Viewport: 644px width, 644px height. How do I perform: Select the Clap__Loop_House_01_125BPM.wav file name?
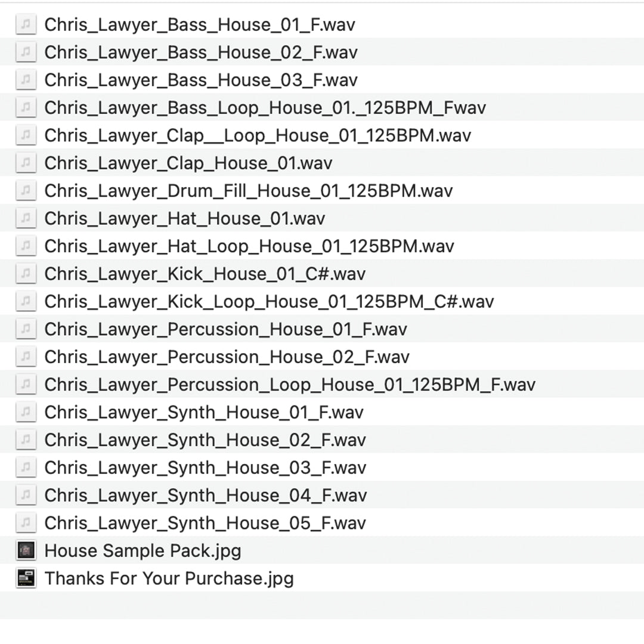[x=258, y=135]
